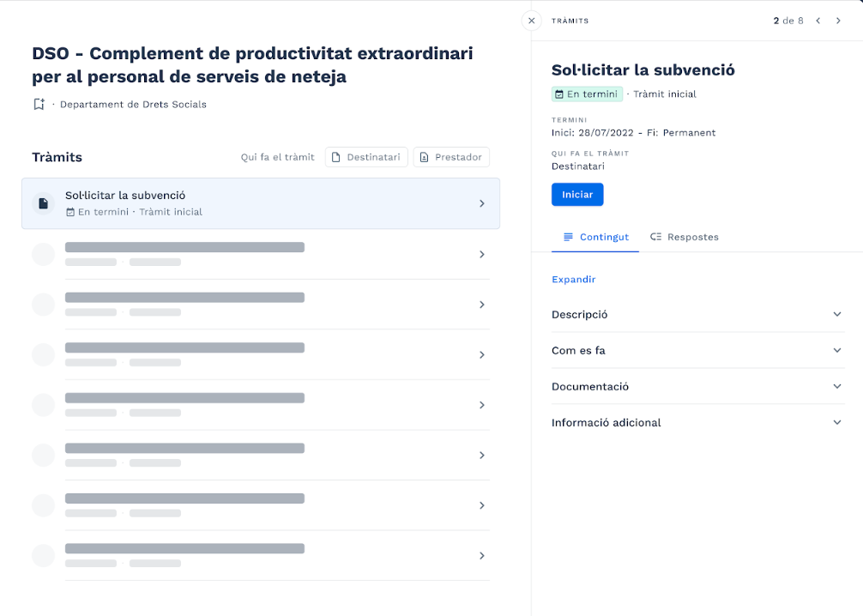This screenshot has width=863, height=616.
Task: Click the bookmark icon under the title
Action: tap(39, 105)
